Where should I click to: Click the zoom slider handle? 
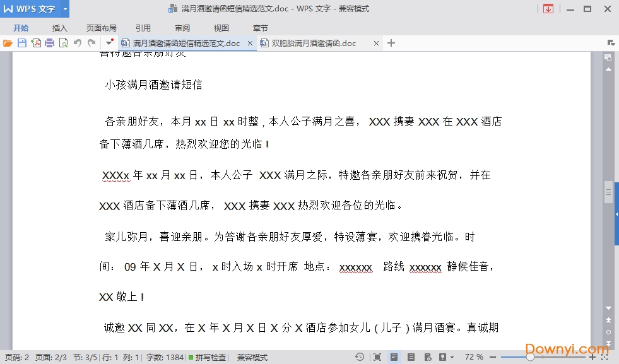click(530, 357)
